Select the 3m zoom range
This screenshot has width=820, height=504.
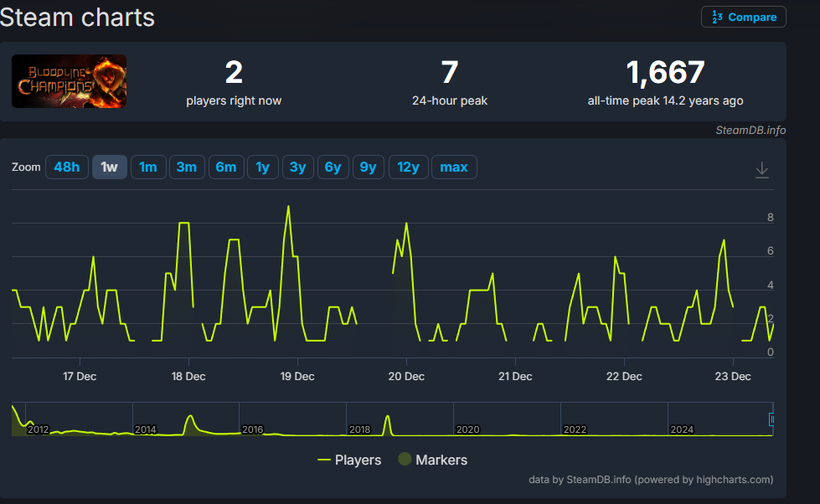coord(187,167)
